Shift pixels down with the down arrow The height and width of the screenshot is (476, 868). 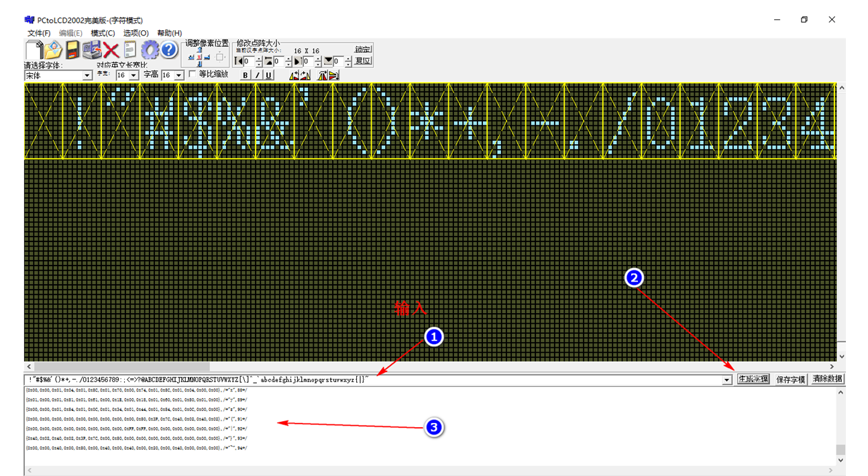(199, 64)
